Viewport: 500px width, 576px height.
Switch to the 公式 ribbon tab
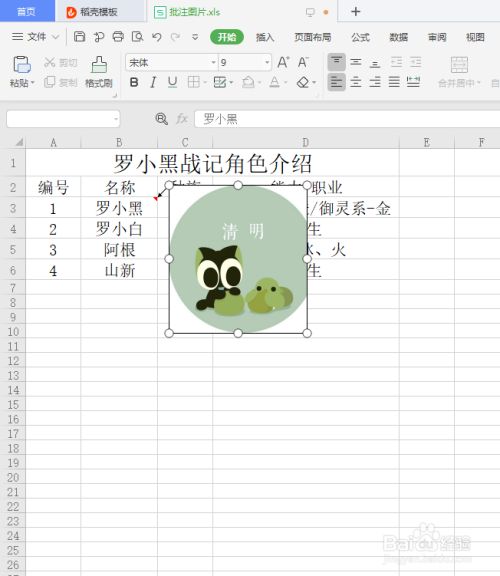[360, 37]
